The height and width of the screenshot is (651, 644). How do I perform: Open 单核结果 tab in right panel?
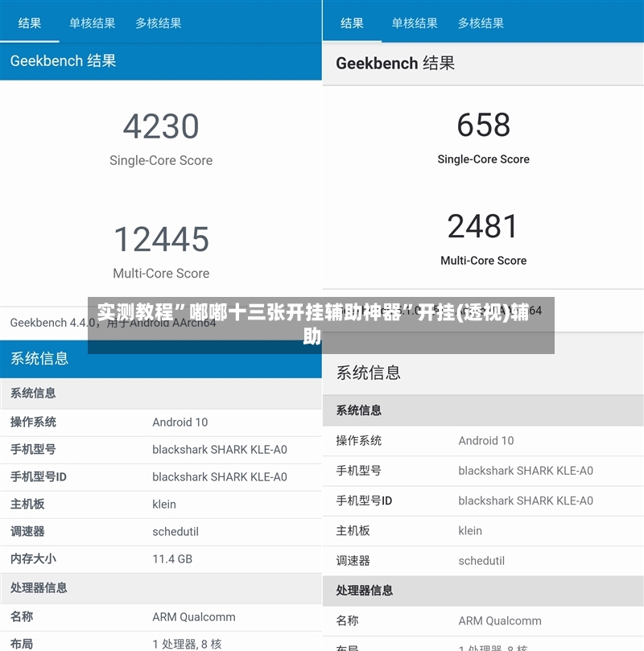(x=415, y=23)
